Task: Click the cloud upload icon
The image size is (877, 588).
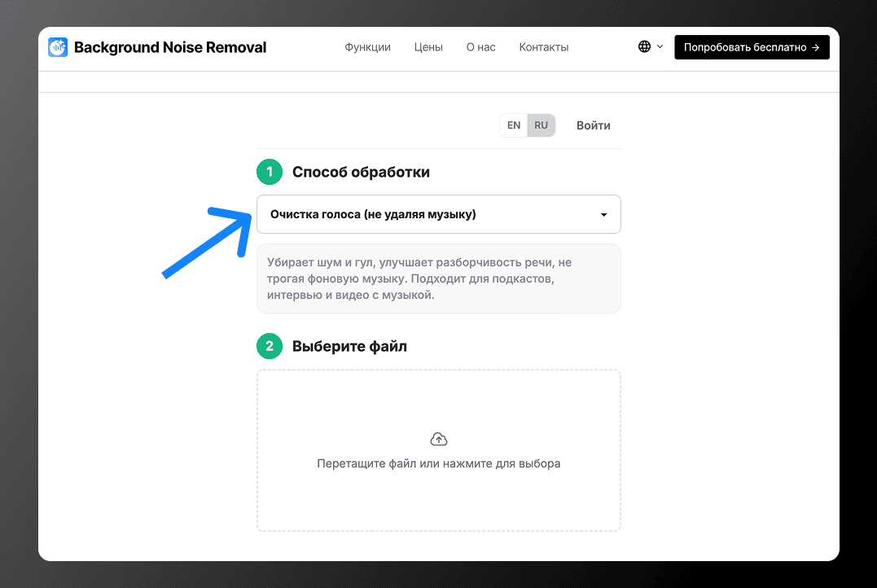Action: click(x=438, y=439)
